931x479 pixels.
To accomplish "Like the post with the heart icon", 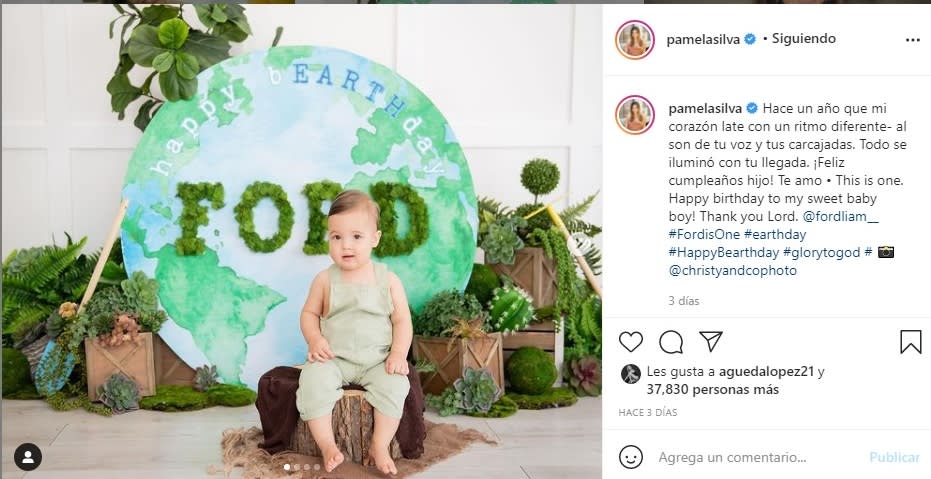I will click(x=631, y=342).
